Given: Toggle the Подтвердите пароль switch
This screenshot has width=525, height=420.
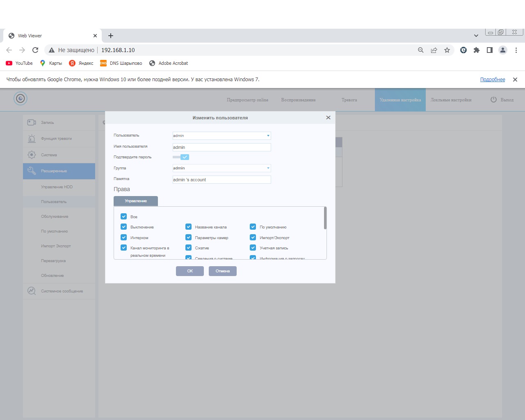Looking at the screenshot, I should pyautogui.click(x=181, y=157).
